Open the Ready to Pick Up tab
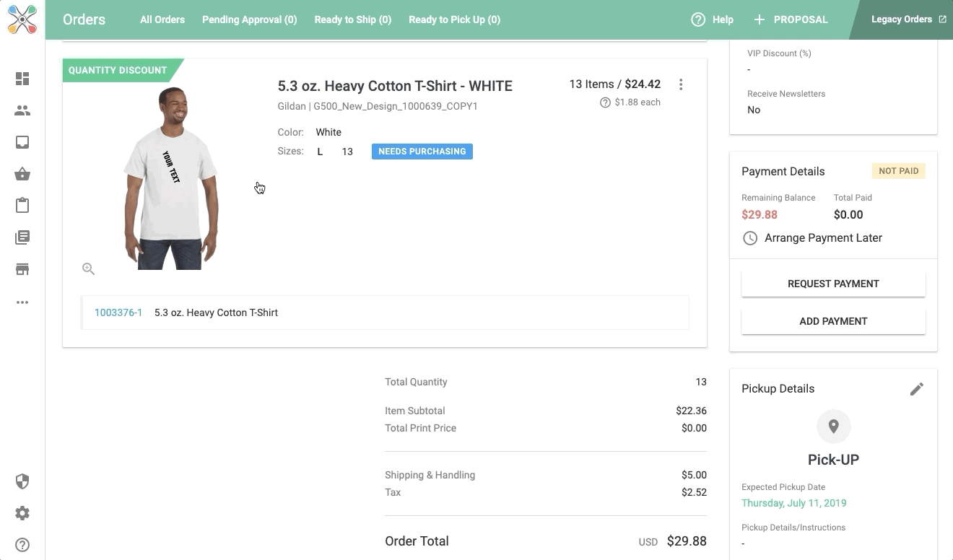Image resolution: width=953 pixels, height=560 pixels. click(x=454, y=19)
